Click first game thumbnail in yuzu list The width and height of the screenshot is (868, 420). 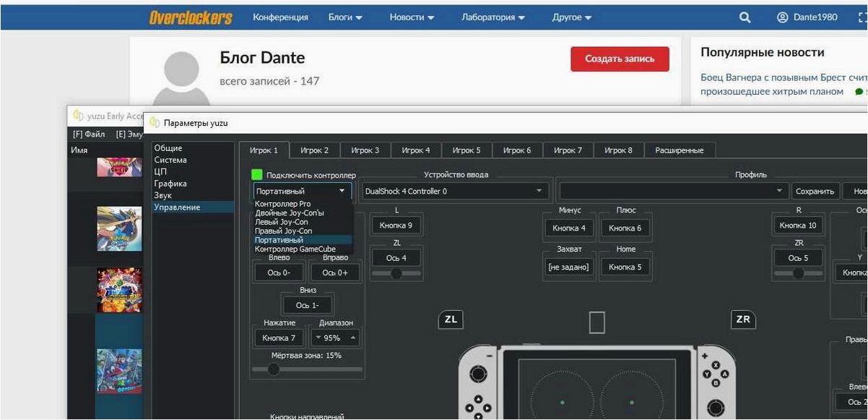tap(119, 167)
